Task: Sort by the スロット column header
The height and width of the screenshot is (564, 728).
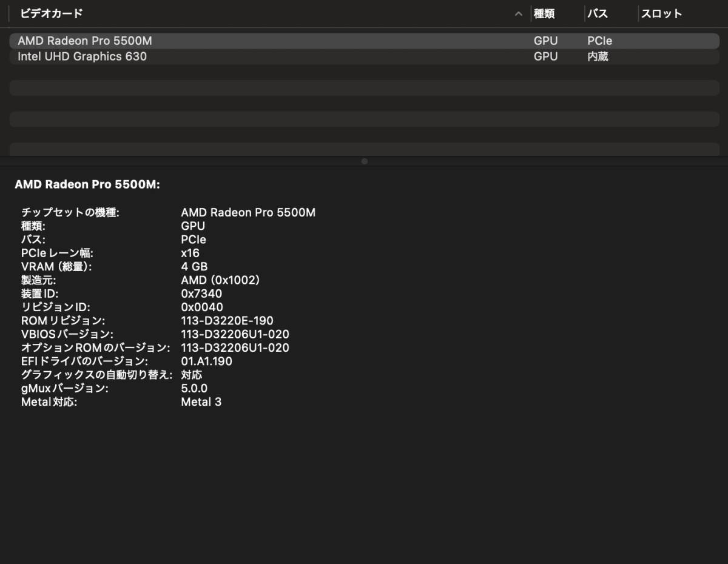Action: pos(662,13)
